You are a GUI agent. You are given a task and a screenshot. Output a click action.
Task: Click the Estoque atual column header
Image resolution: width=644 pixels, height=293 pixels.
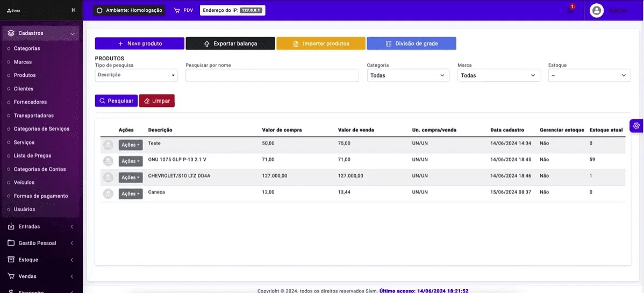[x=606, y=130]
